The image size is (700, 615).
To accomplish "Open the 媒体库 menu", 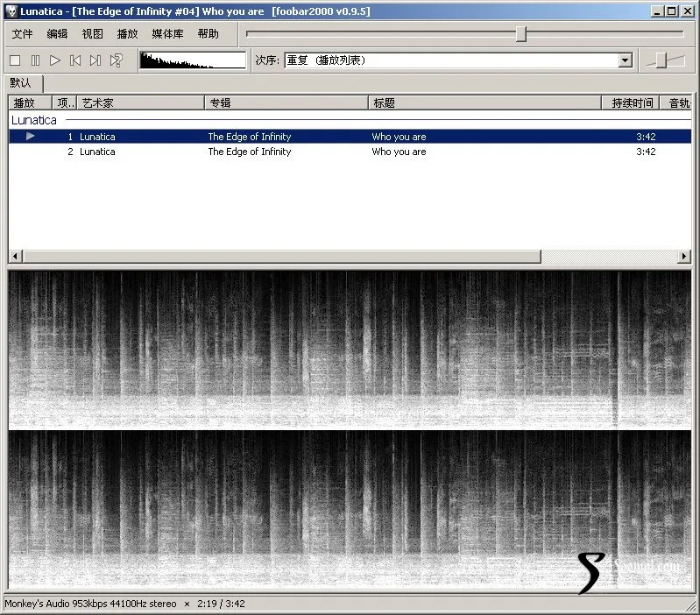I will [167, 34].
